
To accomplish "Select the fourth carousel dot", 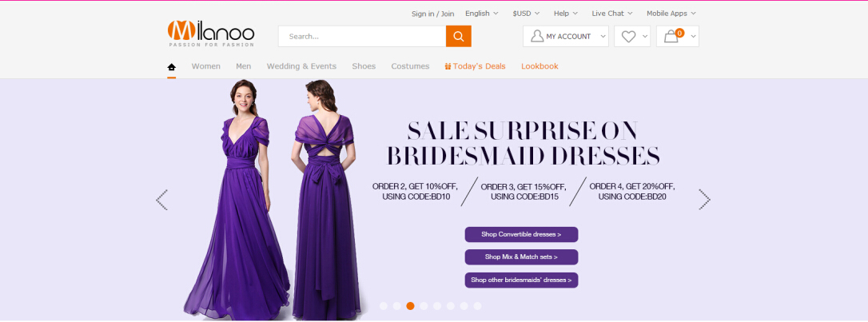I will click(x=424, y=306).
